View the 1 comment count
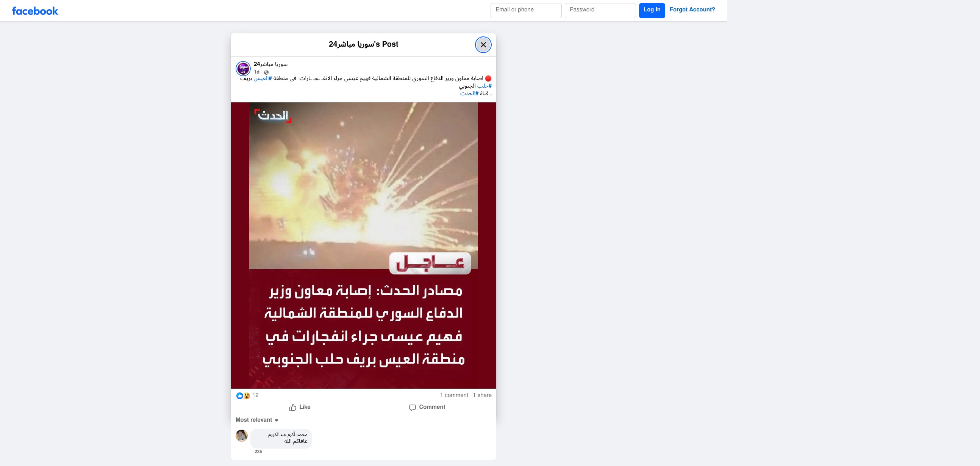The width and height of the screenshot is (980, 466). pyautogui.click(x=454, y=395)
